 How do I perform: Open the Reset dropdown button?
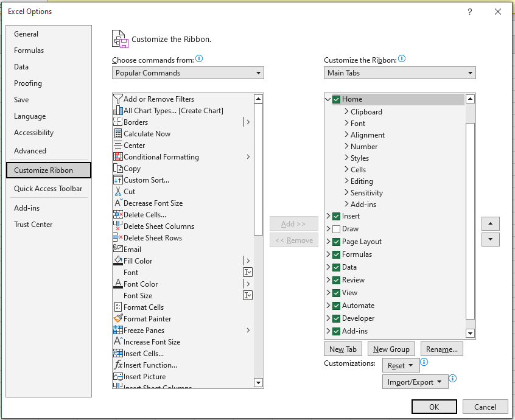click(401, 365)
